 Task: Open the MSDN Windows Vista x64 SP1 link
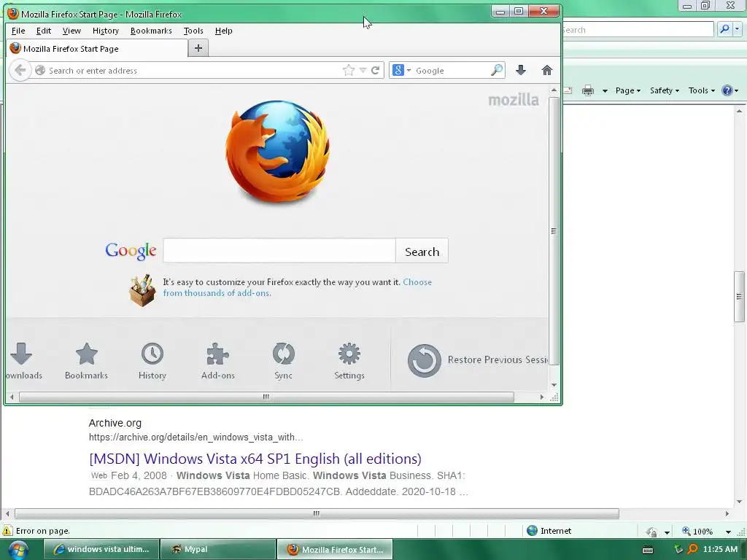255,459
